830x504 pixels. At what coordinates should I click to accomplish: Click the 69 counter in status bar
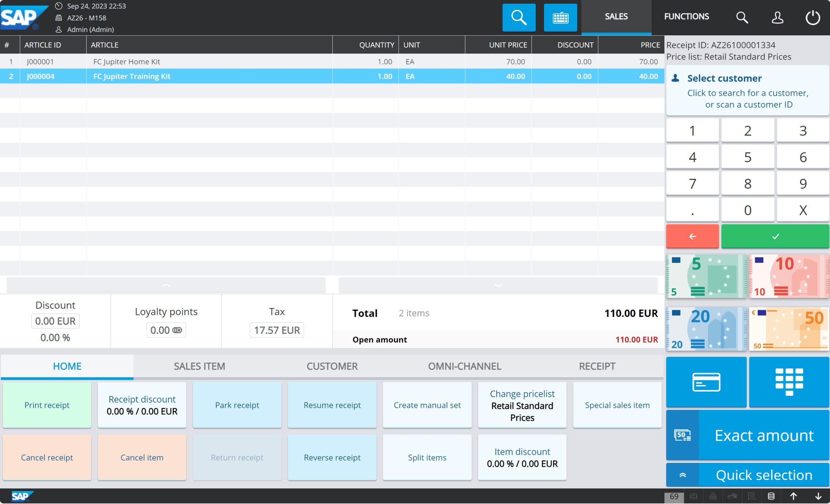[674, 497]
